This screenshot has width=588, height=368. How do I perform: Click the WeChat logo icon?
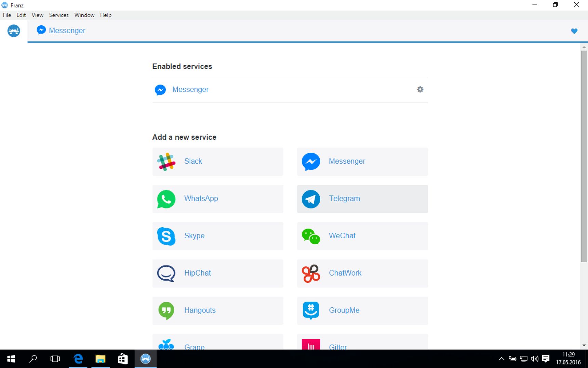point(311,236)
